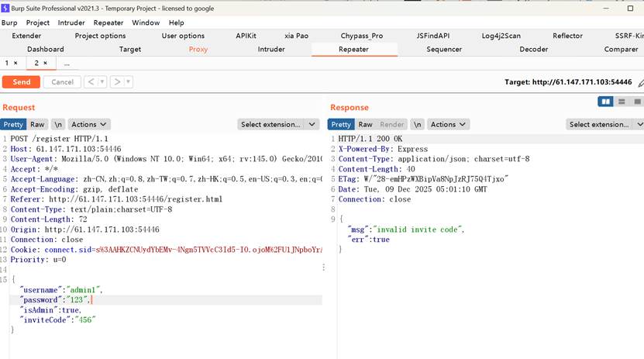Click the Cancel button

click(x=63, y=81)
